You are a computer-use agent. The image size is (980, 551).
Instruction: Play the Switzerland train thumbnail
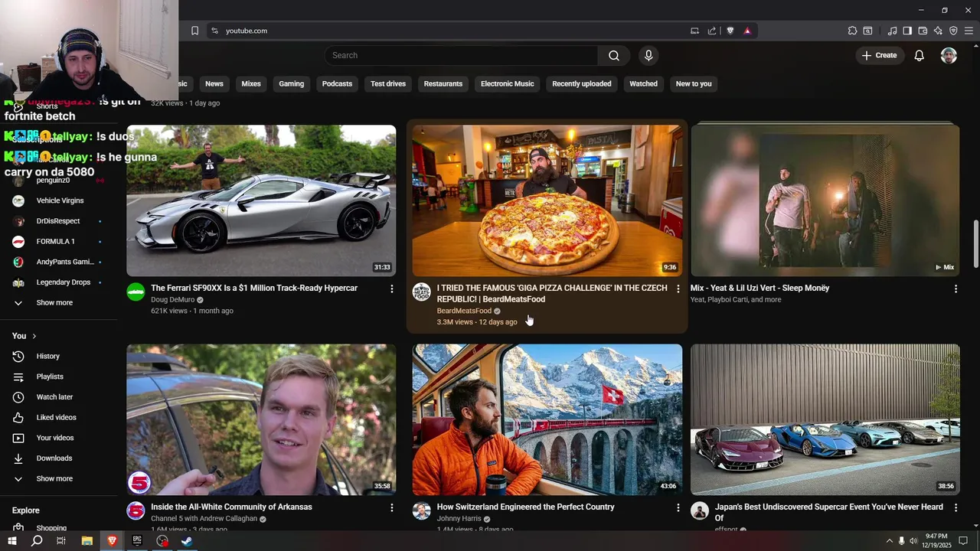[547, 419]
